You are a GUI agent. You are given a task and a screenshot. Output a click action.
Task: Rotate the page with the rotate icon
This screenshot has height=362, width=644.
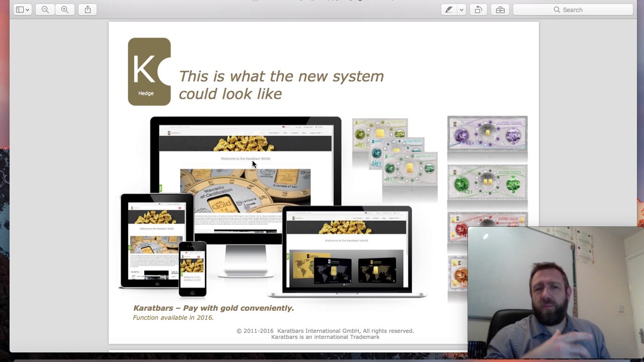click(478, 10)
